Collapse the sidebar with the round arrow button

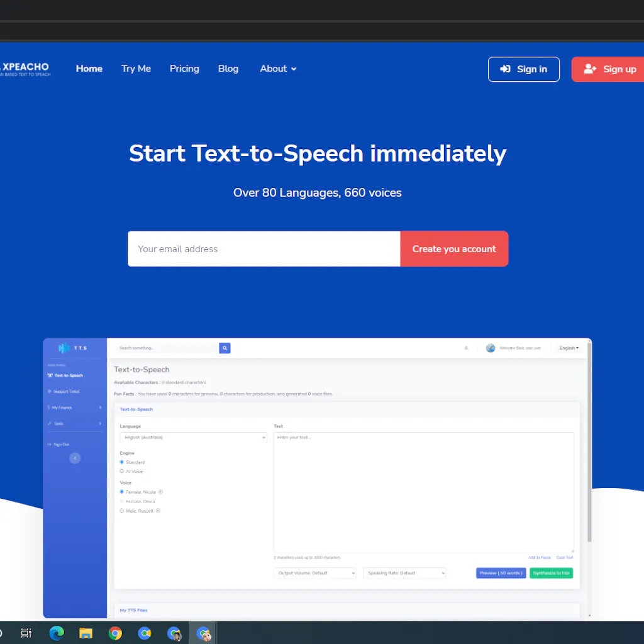tap(75, 458)
